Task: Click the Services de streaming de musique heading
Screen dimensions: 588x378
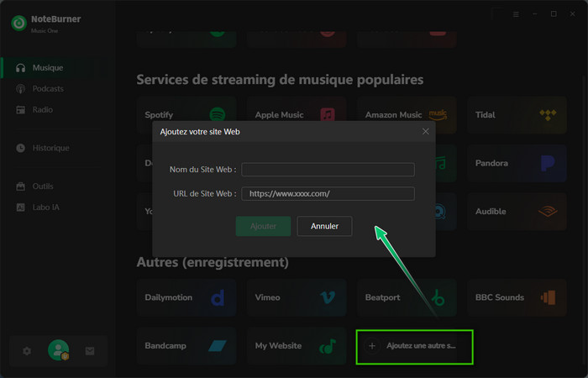Action: [280, 80]
